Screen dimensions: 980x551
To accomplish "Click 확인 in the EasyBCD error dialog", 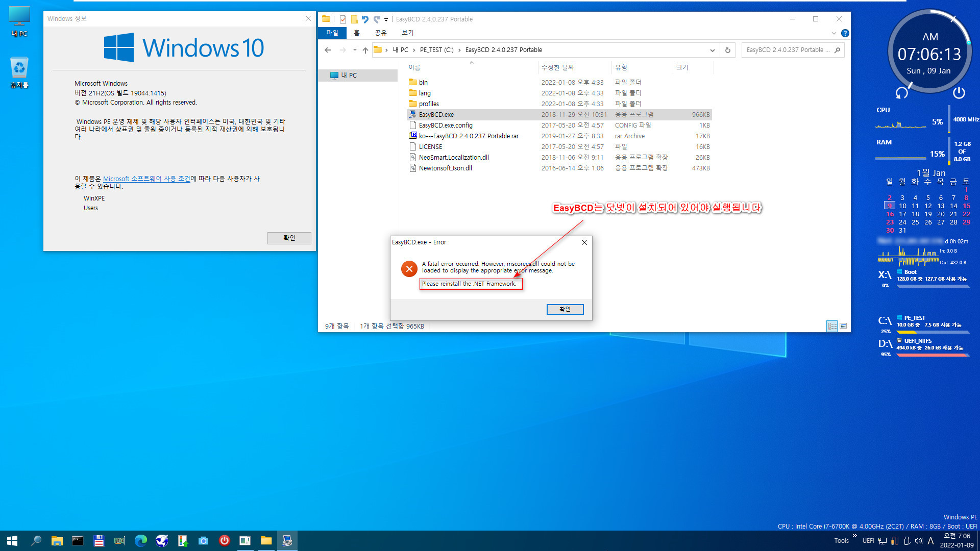I will (x=565, y=309).
